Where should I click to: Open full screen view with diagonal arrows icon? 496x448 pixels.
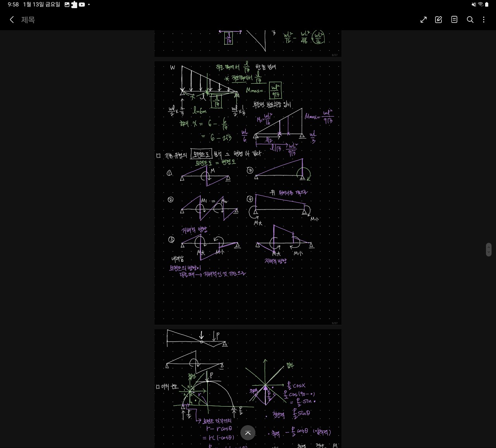click(424, 20)
